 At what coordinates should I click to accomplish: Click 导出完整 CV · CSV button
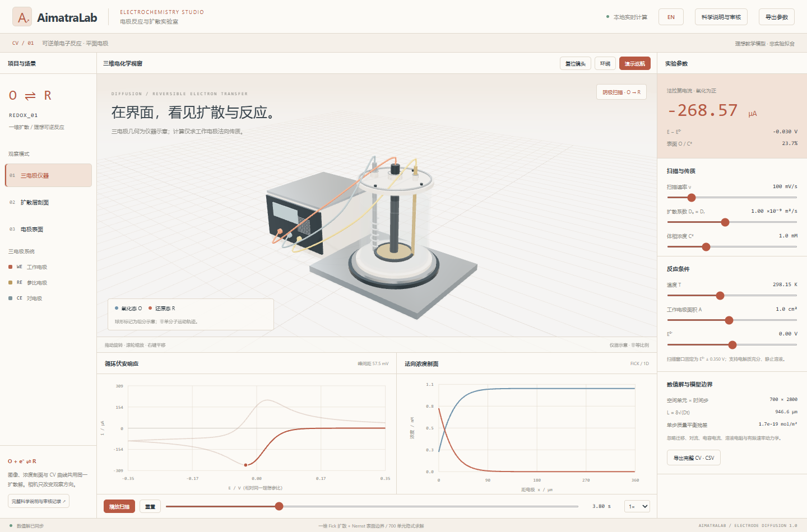pos(694,458)
